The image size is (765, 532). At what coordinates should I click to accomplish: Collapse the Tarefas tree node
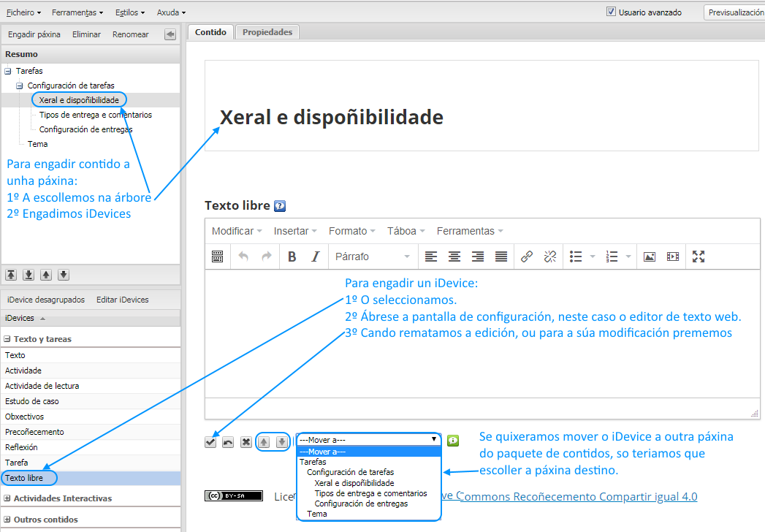pos(8,71)
